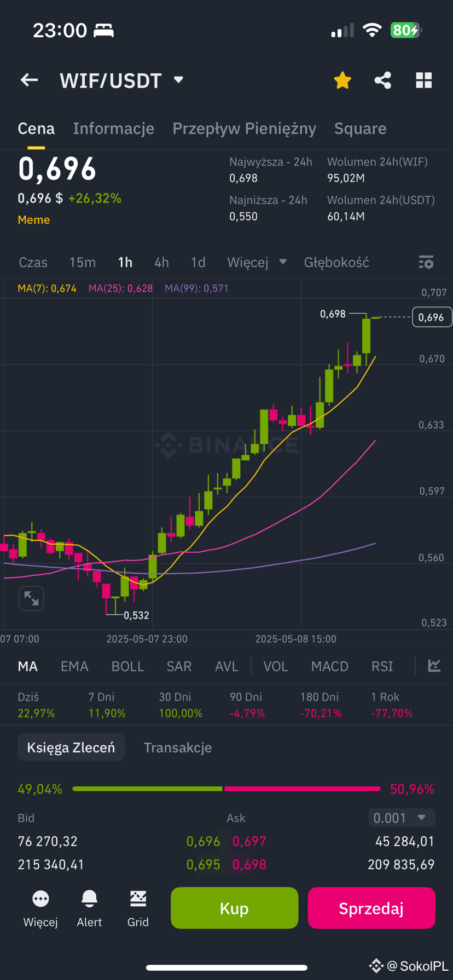The height and width of the screenshot is (980, 453).
Task: Select the 4h chart interval
Action: [162, 262]
